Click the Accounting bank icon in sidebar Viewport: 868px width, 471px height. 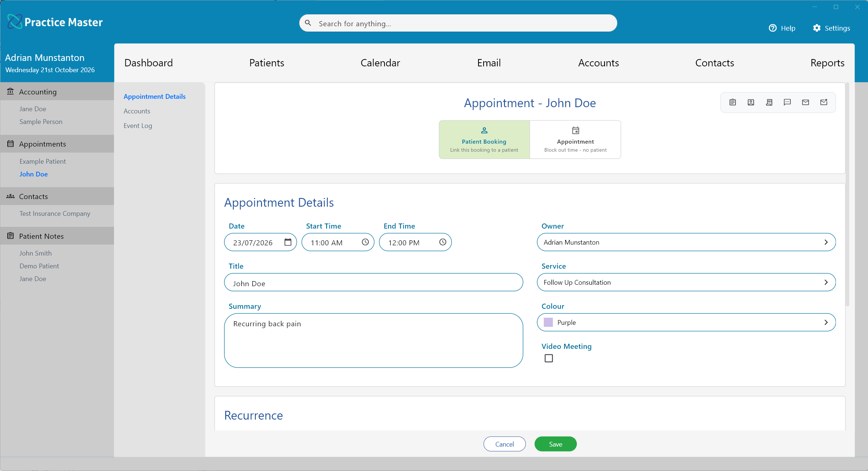tap(10, 92)
